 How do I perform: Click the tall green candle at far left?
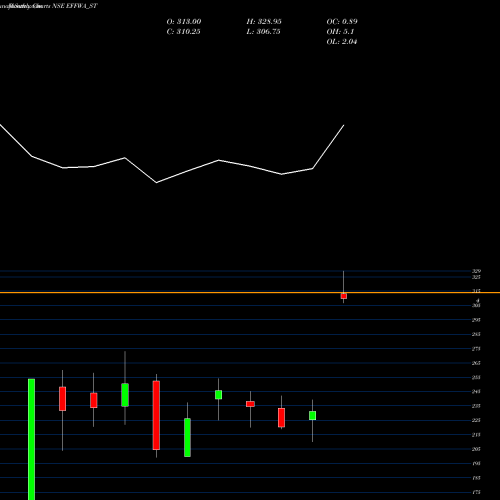click(x=31, y=439)
